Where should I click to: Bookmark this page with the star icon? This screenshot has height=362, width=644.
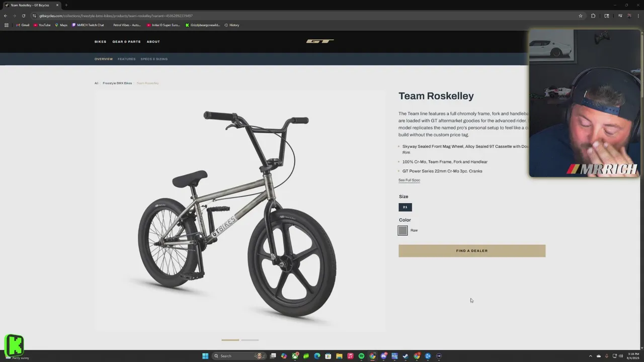[580, 16]
